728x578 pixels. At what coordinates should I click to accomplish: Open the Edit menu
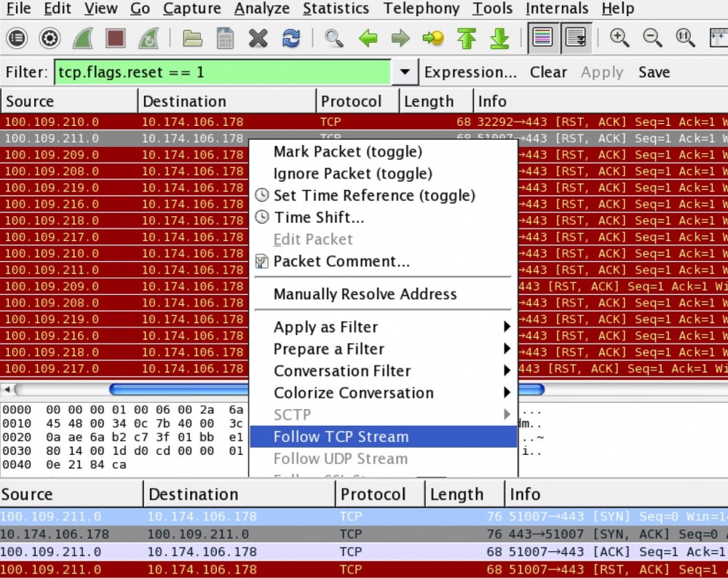pyautogui.click(x=57, y=8)
